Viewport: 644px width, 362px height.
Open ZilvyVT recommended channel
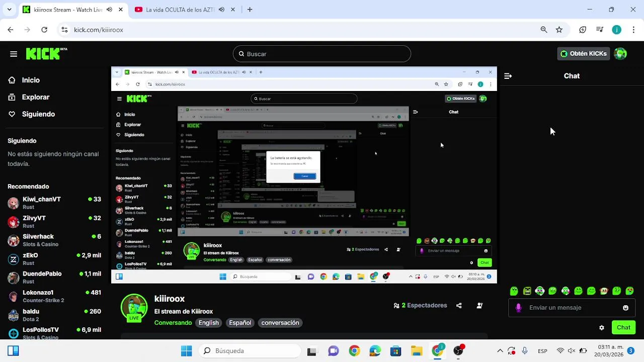point(54,222)
